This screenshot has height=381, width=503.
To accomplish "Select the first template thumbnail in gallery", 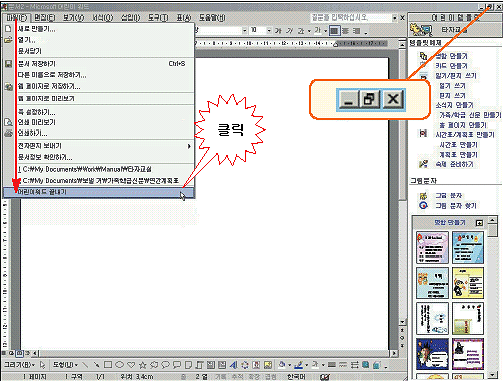I will tap(432, 248).
